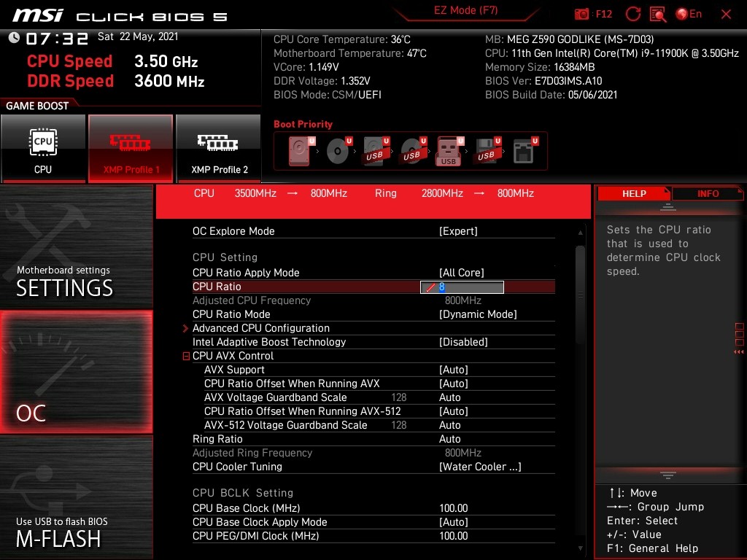Switch to the INFO tab

pyautogui.click(x=708, y=193)
